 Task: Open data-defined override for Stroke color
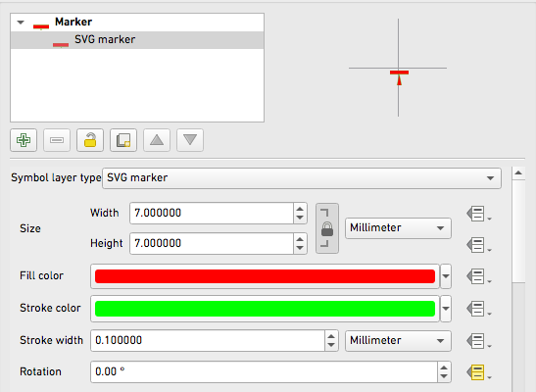(478, 309)
